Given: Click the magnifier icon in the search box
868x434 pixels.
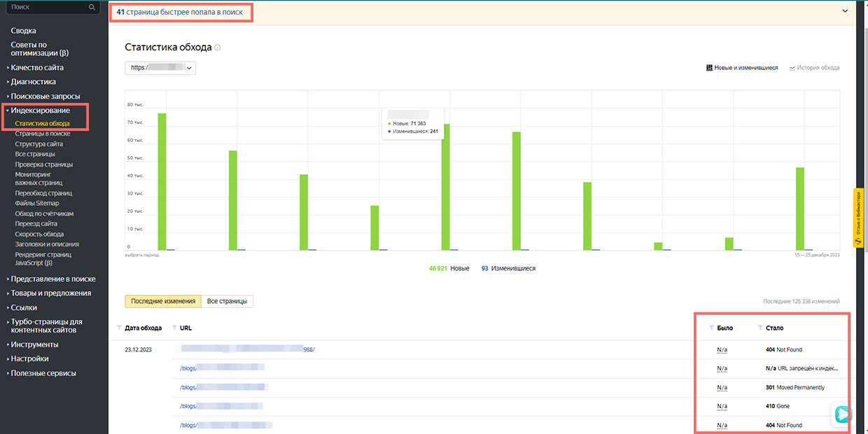Looking at the screenshot, I should pyautogui.click(x=92, y=7).
